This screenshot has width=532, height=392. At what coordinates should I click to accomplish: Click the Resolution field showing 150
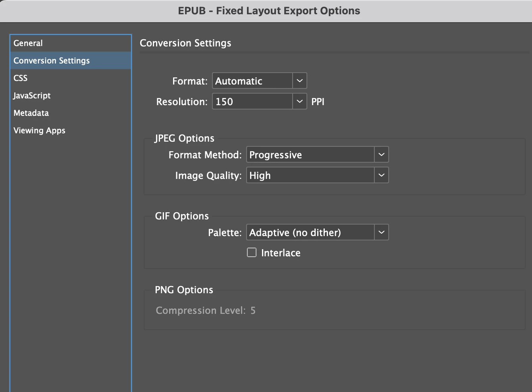tap(253, 102)
